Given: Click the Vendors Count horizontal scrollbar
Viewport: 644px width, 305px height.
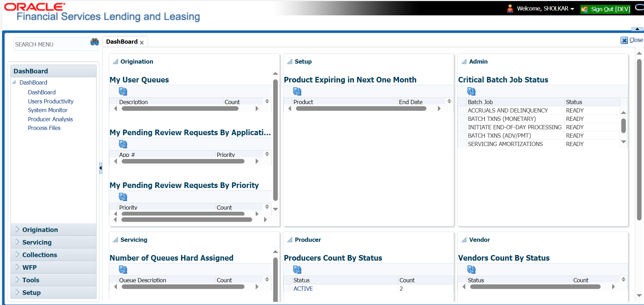Looking at the screenshot, I should pyautogui.click(x=535, y=287).
